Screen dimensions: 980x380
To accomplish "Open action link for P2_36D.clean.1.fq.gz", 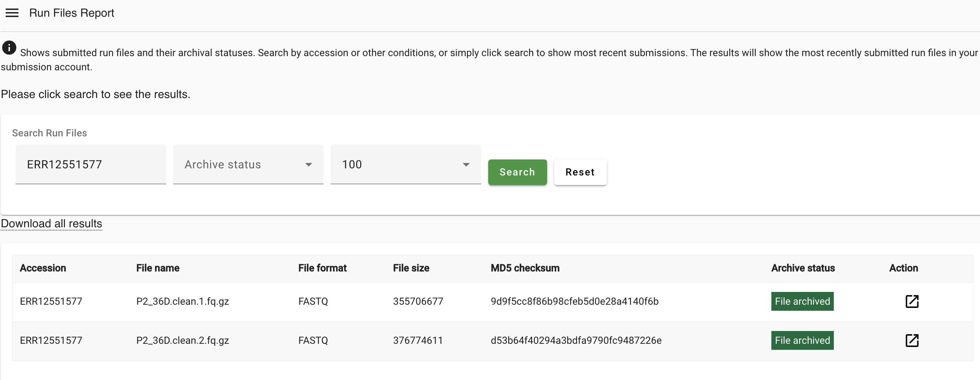I will (x=912, y=301).
